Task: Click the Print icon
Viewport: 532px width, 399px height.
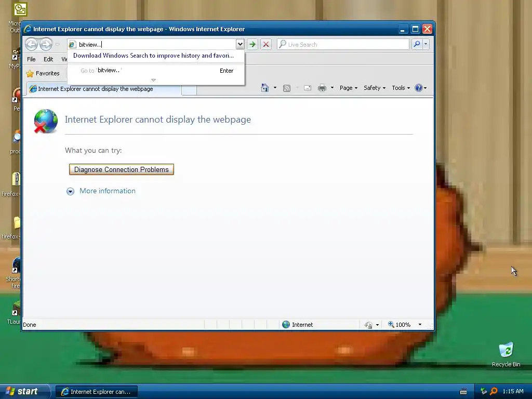Action: [322, 88]
